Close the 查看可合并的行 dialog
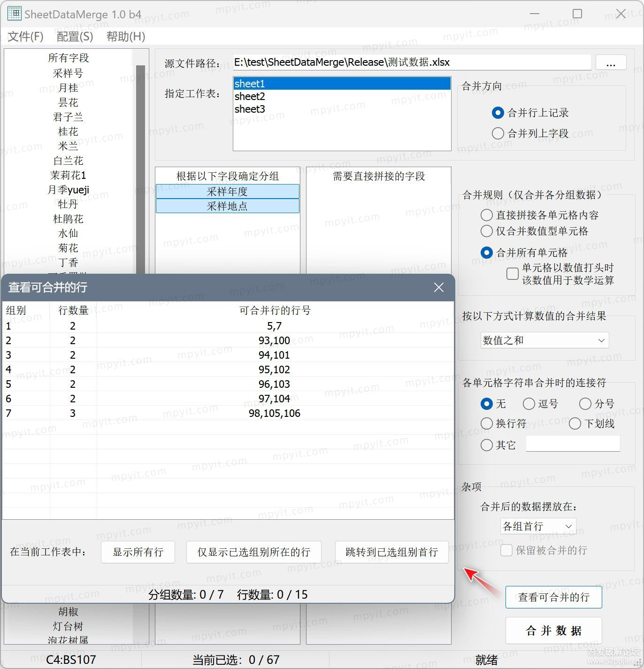The height and width of the screenshot is (669, 644). point(438,287)
